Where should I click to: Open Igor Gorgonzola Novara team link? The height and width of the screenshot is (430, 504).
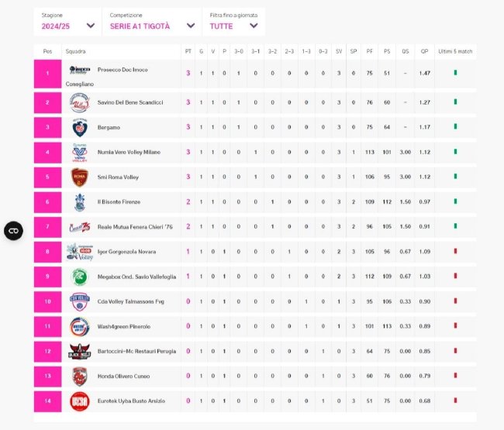(x=126, y=252)
